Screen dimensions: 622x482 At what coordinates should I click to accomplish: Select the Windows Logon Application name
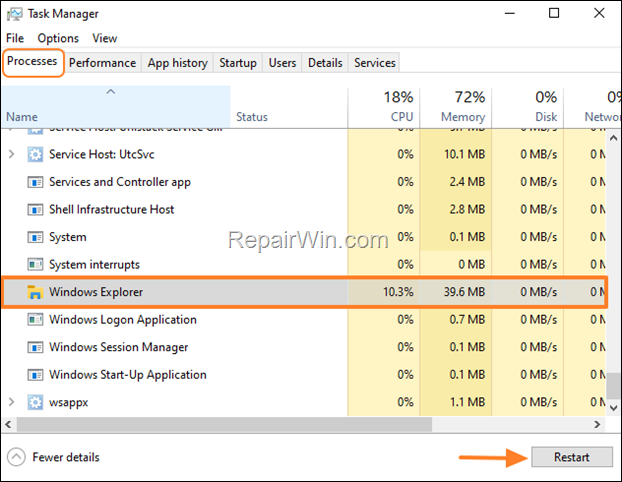[x=123, y=320]
